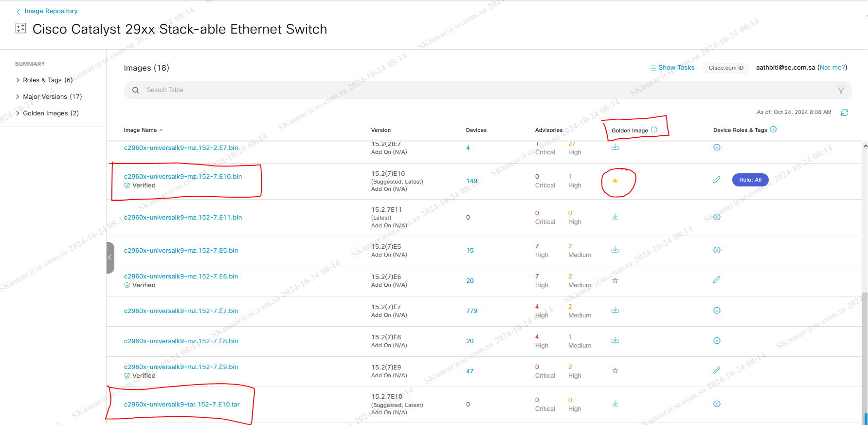Download the 152-7.E8.bin image
The width and height of the screenshot is (868, 425).
click(x=615, y=340)
